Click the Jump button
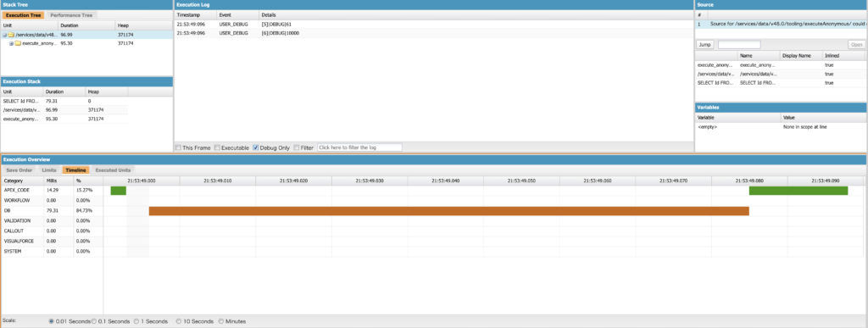Screen dimensions: 868x328 click(x=705, y=45)
